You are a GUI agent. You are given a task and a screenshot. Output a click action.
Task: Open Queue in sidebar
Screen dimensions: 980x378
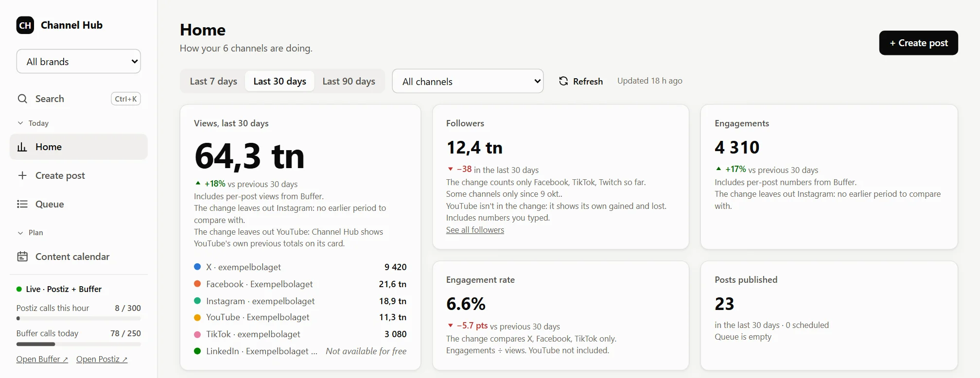tap(79, 204)
